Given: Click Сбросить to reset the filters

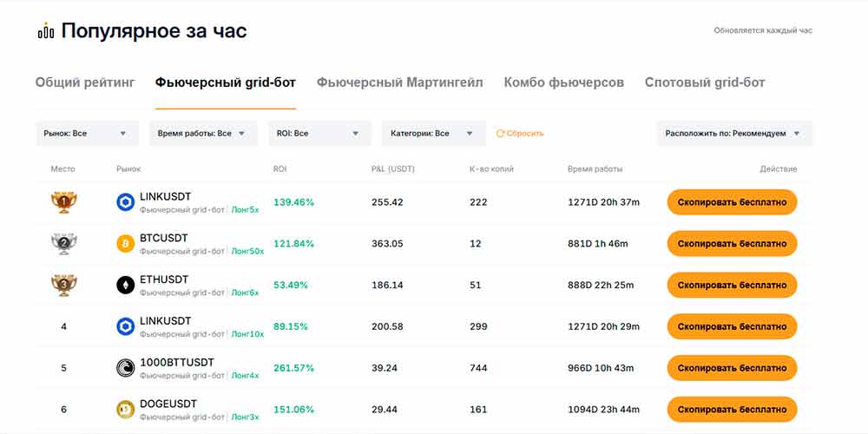Looking at the screenshot, I should pos(520,134).
